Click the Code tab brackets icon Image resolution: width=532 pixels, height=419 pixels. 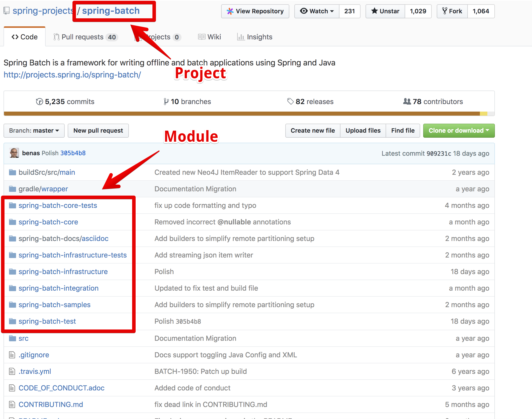click(15, 37)
